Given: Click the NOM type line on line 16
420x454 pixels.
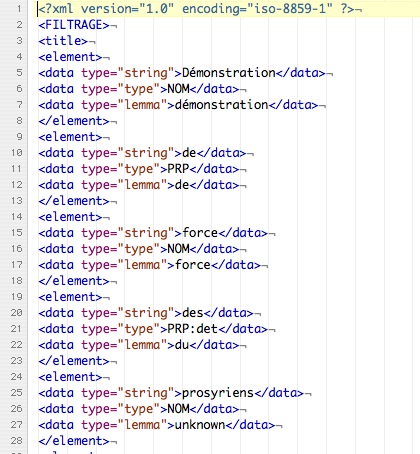Looking at the screenshot, I should point(138,249).
